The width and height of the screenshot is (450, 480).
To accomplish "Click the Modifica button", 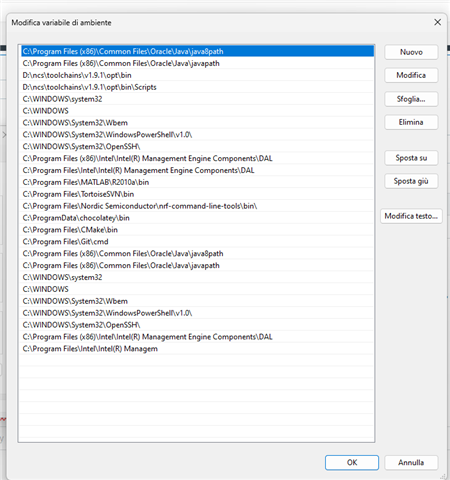I will point(411,75).
